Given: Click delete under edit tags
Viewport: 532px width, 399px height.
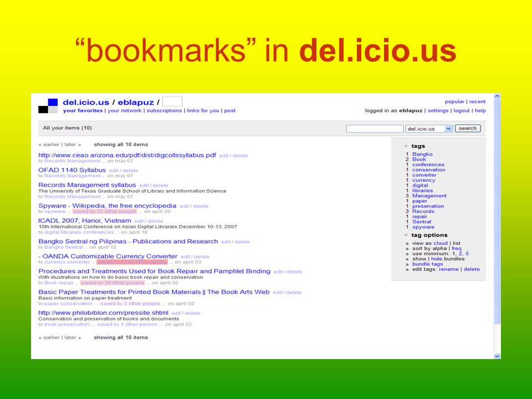Looking at the screenshot, I should 472,269.
